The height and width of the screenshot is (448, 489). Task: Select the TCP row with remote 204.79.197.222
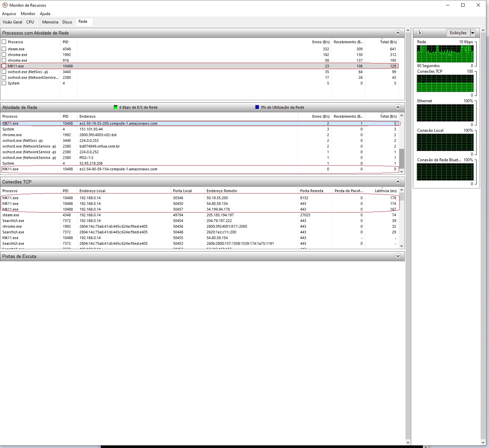[200, 221]
